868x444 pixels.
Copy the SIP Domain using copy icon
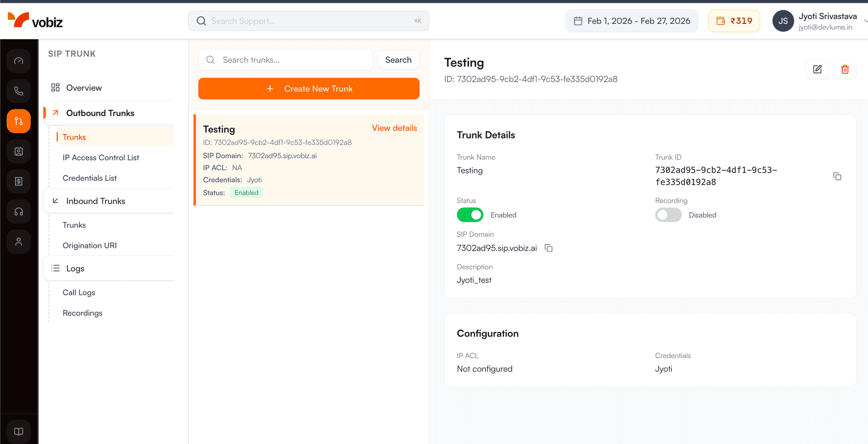(x=548, y=248)
